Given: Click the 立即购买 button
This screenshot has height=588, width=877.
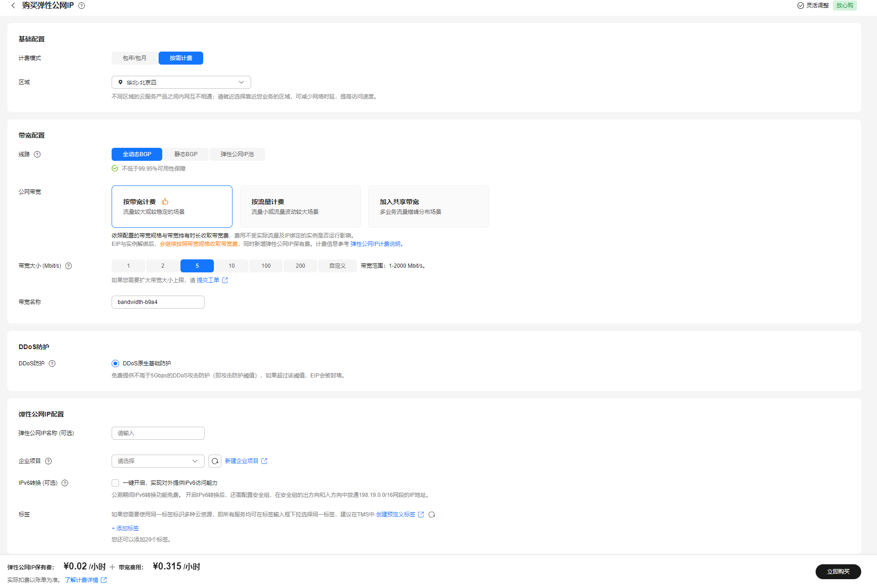Looking at the screenshot, I should (838, 572).
